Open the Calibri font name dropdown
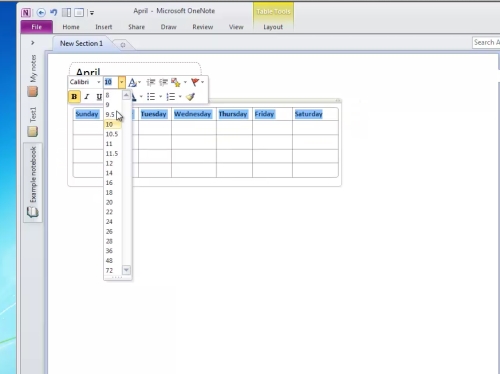 (x=99, y=82)
